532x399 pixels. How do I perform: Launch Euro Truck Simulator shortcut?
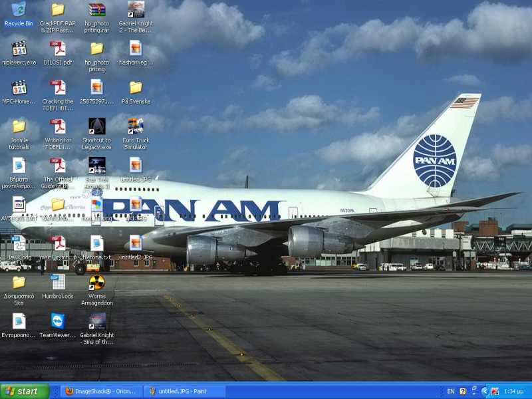click(x=136, y=126)
